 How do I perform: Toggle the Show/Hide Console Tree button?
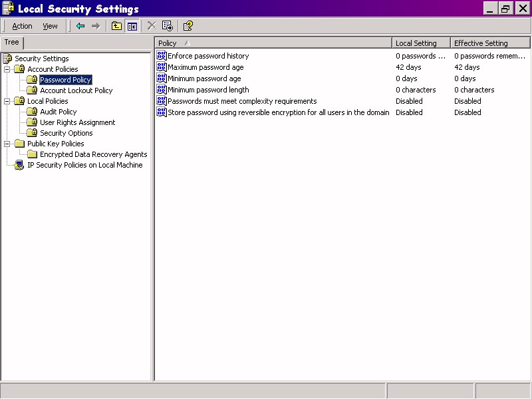[132, 26]
